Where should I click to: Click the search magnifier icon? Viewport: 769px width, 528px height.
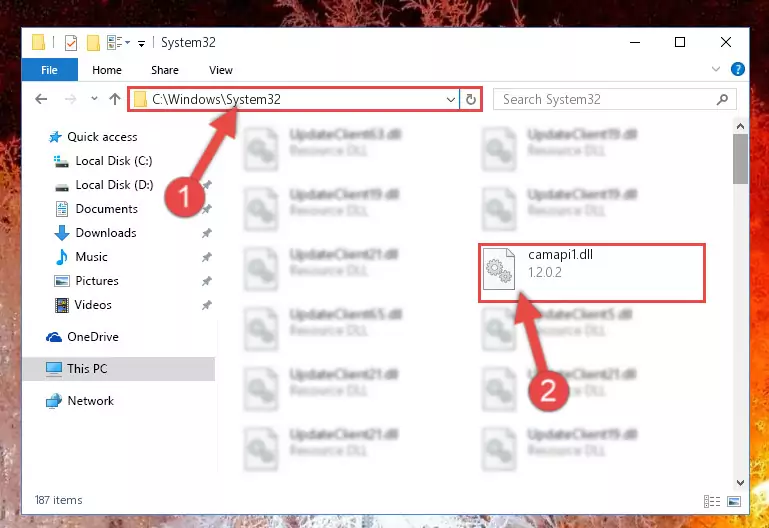(722, 100)
